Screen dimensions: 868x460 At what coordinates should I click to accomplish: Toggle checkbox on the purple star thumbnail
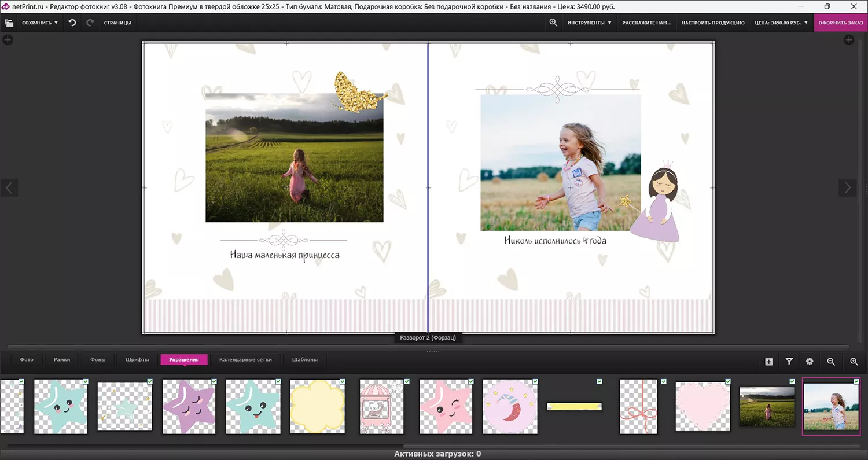[x=214, y=381]
